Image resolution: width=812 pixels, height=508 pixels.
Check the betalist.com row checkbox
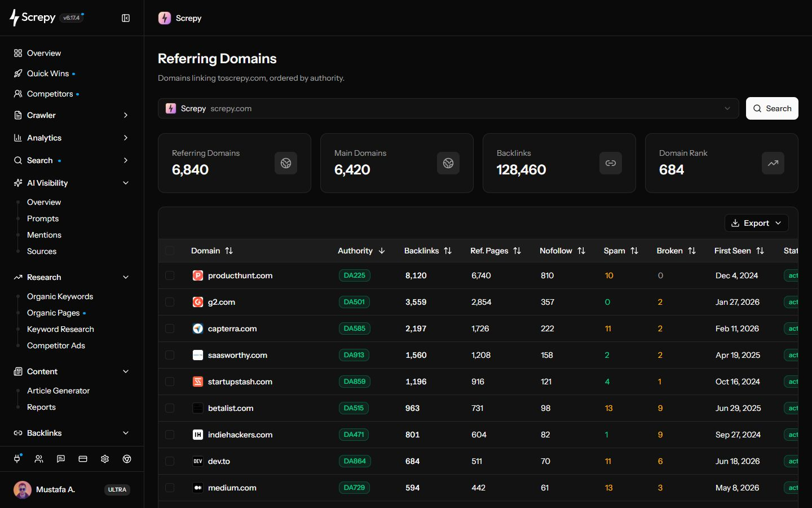170,408
